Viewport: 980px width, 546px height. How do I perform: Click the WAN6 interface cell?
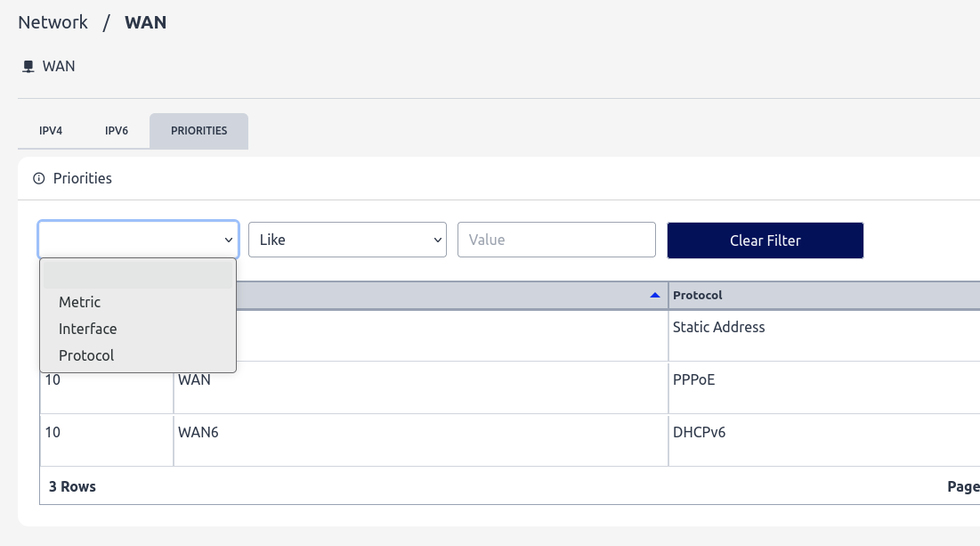point(421,440)
